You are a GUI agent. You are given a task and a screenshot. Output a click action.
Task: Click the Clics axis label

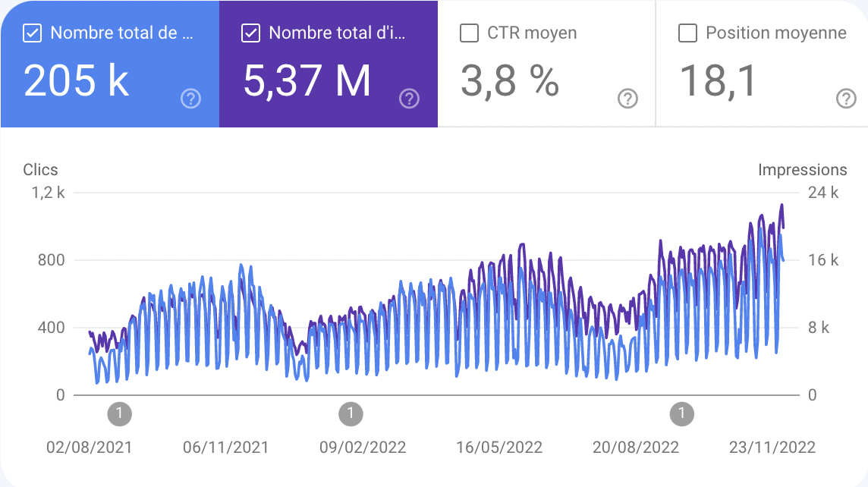[x=40, y=170]
